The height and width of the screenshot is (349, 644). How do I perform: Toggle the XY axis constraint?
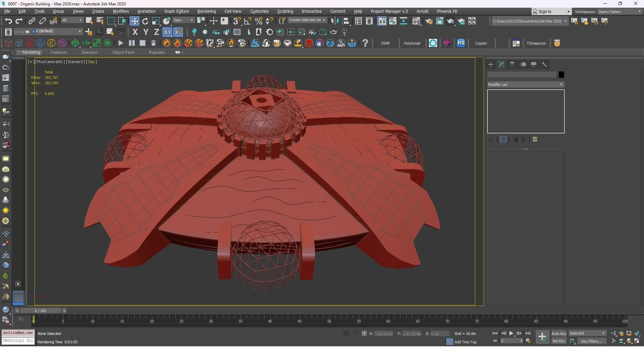[167, 32]
